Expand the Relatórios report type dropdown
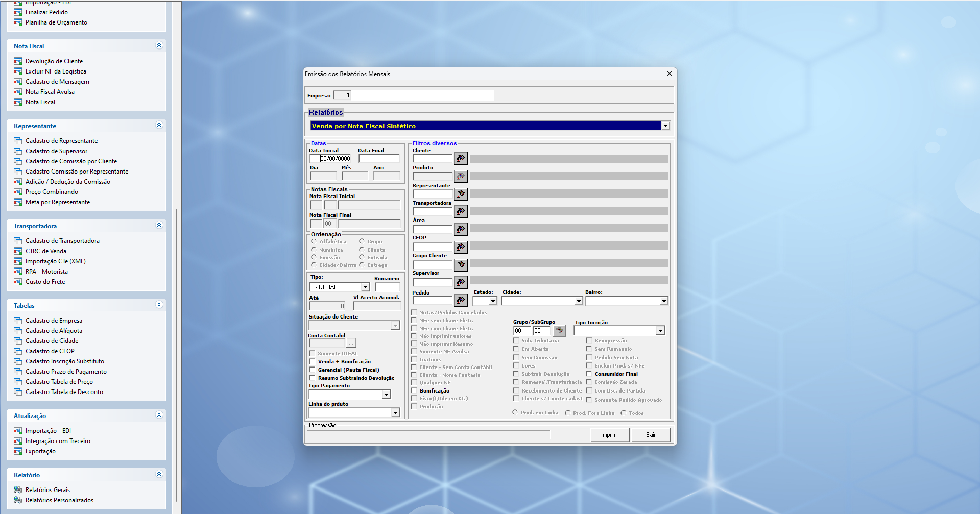The image size is (980, 514). [665, 126]
